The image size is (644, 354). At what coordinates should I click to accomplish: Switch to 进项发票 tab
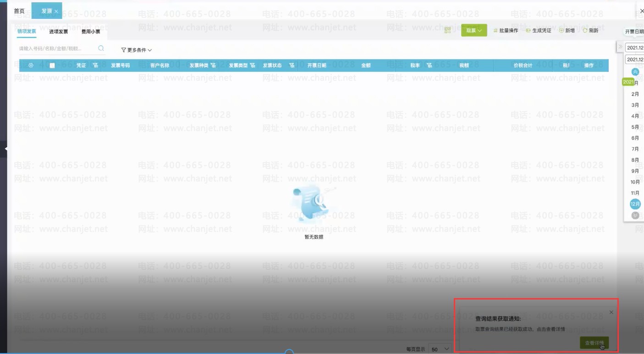click(x=58, y=32)
